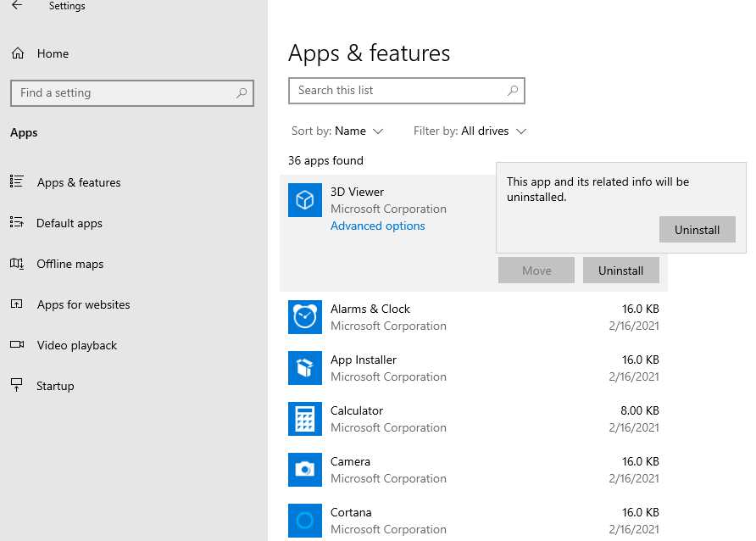Open Apps for websites sidebar item
The image size is (756, 541).
tap(83, 304)
